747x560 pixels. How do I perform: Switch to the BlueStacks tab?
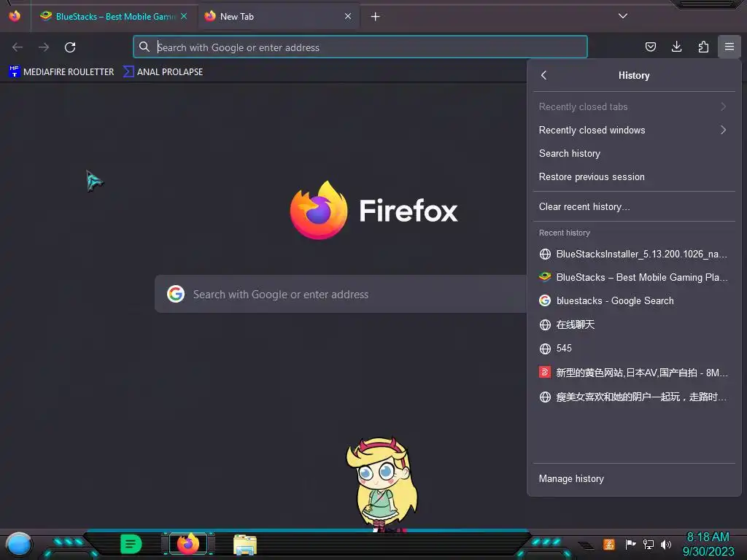tap(113, 17)
